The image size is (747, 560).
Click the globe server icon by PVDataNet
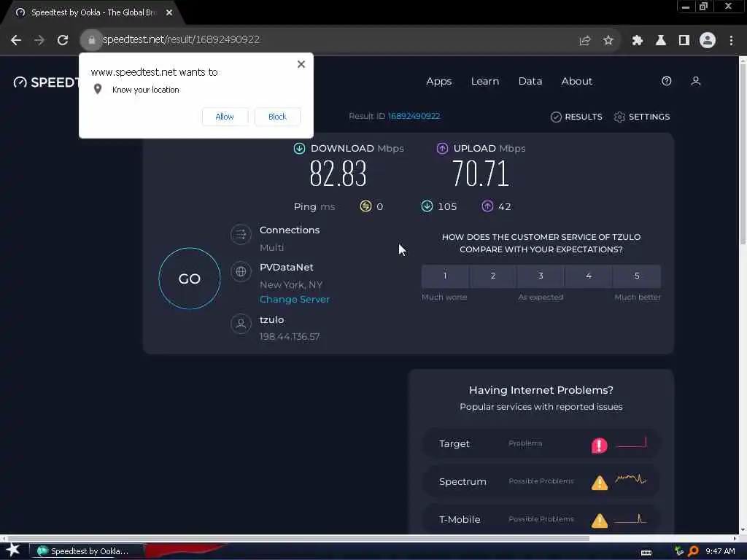(241, 272)
